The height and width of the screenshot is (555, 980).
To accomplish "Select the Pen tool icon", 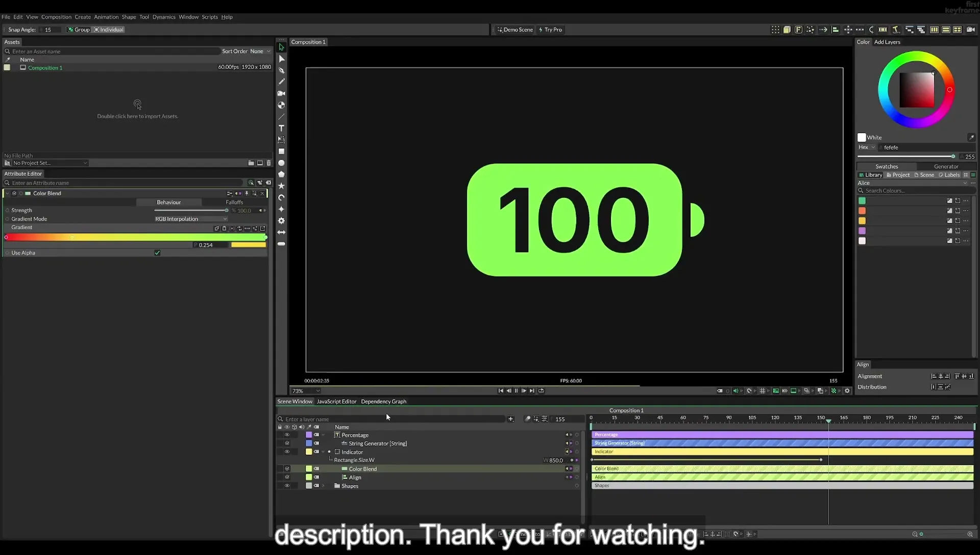I will [x=281, y=70].
